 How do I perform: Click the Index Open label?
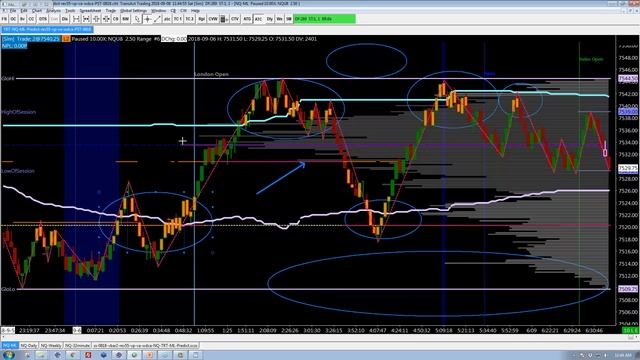pos(591,59)
